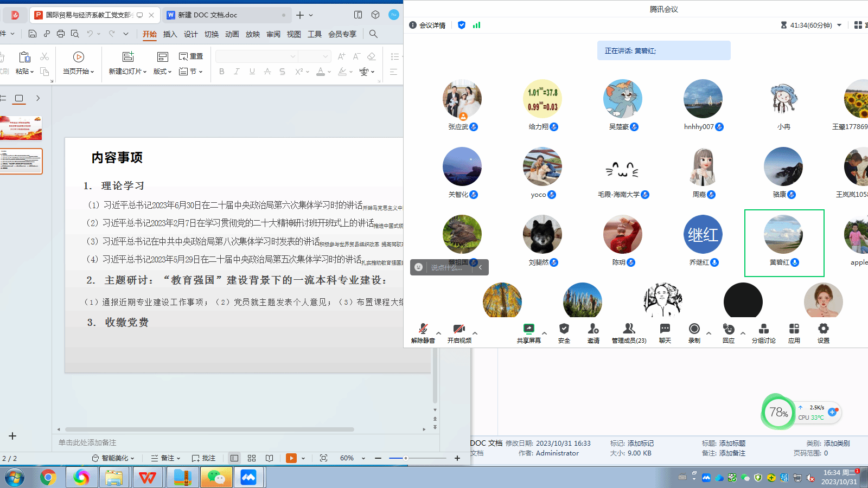Switch to the Insert (插入) tab
Image resolution: width=868 pixels, height=488 pixels.
(170, 34)
